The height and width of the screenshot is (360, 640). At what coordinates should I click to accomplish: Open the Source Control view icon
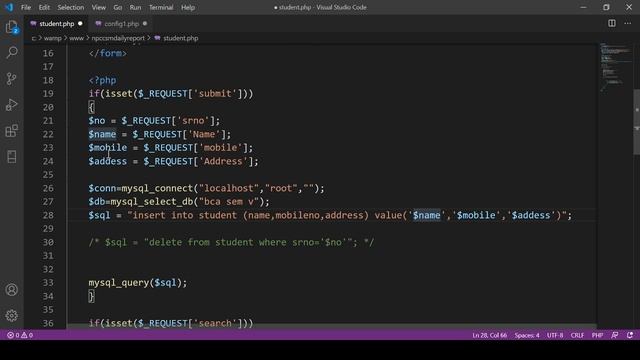click(12, 78)
